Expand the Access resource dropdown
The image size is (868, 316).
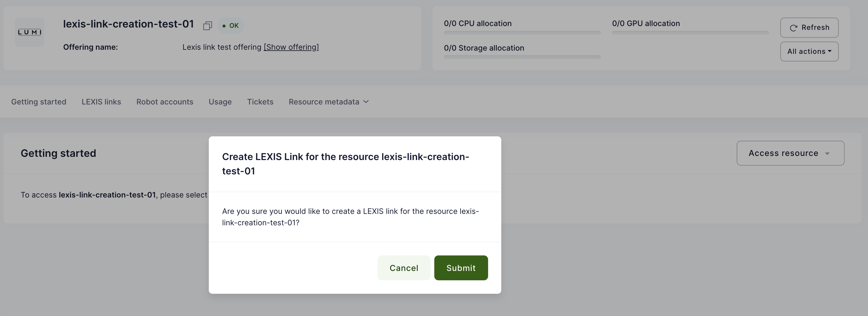pyautogui.click(x=790, y=153)
